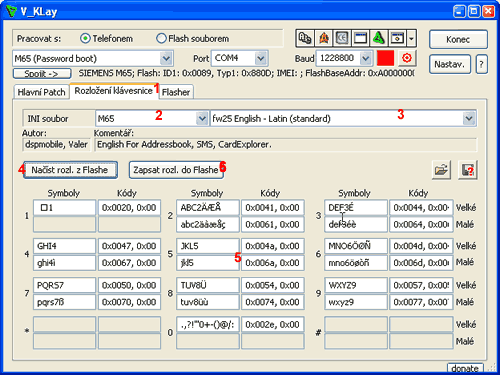Open the toolbar's small arrow dropdown

pos(411,39)
